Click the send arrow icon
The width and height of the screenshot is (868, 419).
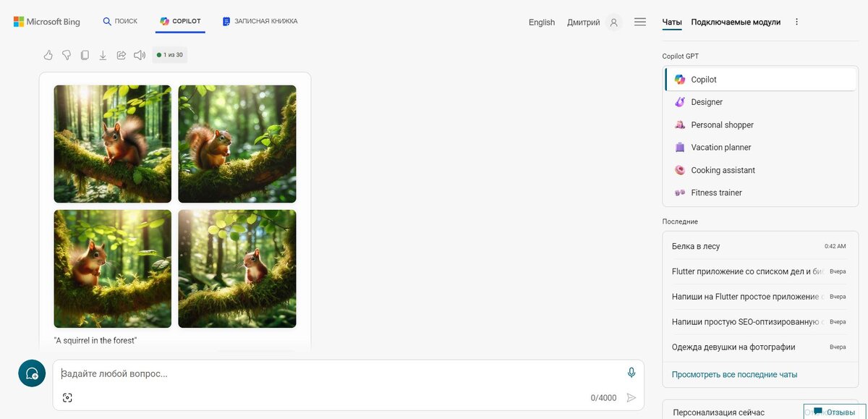[631, 397]
